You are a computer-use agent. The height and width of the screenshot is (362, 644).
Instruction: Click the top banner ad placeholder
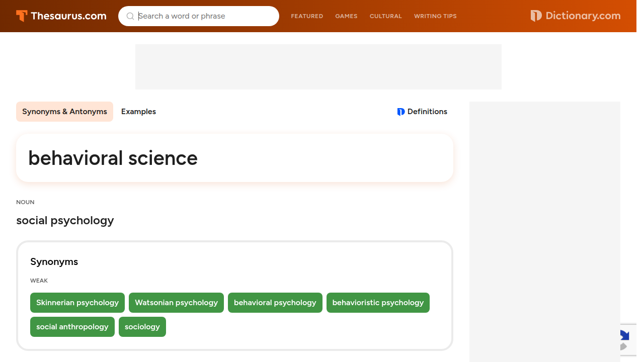tap(318, 67)
